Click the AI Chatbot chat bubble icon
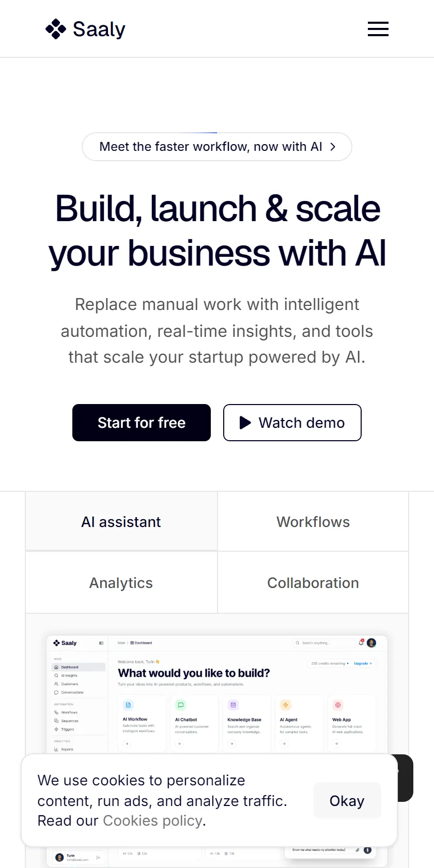This screenshot has height=868, width=434. [181, 705]
